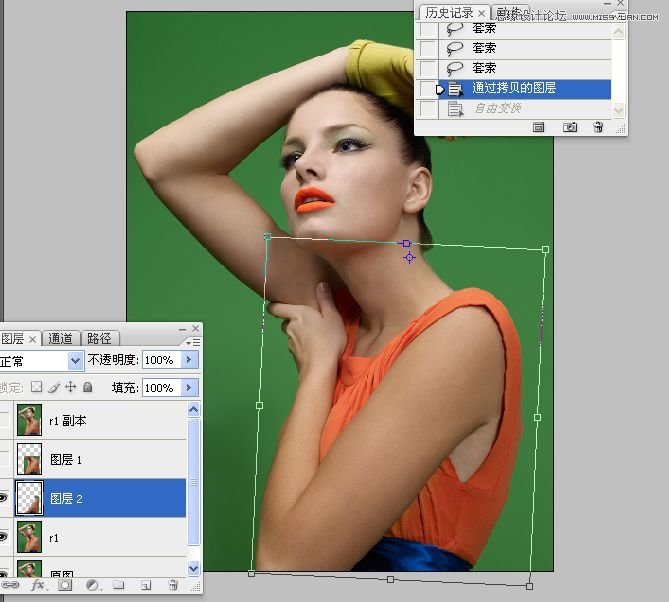Switch to the 路径 tab
Viewport: 669px width, 602px height.
point(99,338)
